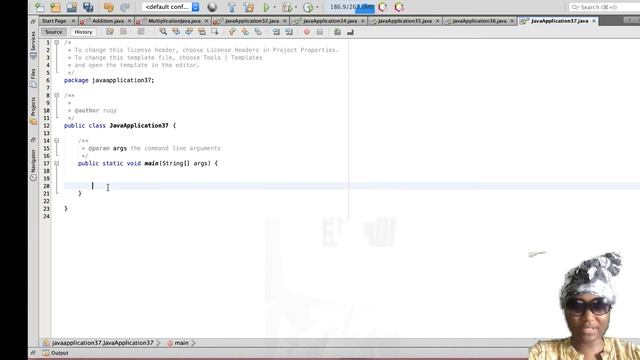Click Find Previous Occurrence icon
This screenshot has height=360, width=640.
point(176,32)
